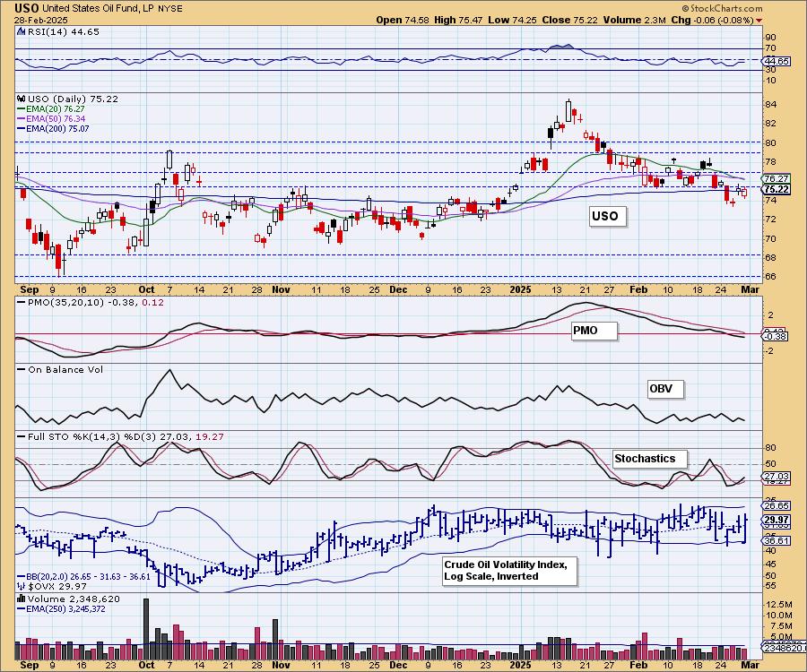This screenshot has height=672, width=807.
Task: Click the 44.65 RSI value tag
Action: click(777, 61)
